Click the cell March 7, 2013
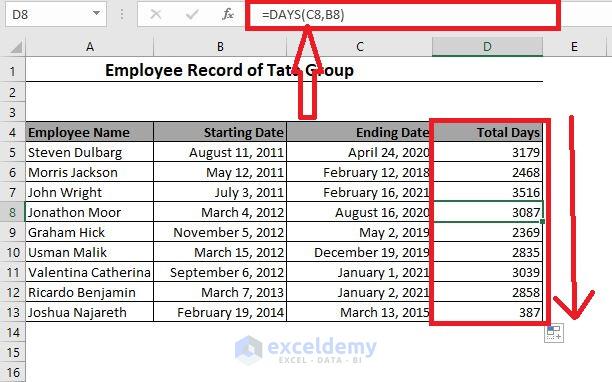 pos(220,292)
